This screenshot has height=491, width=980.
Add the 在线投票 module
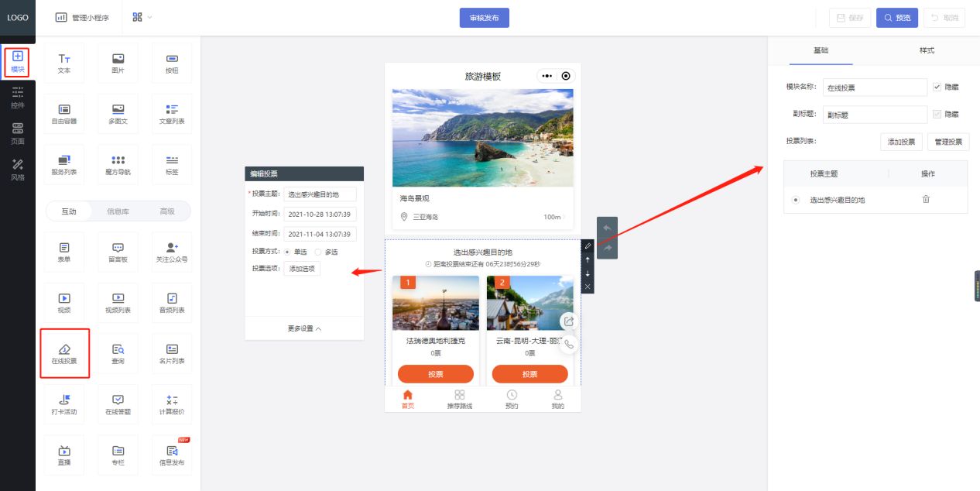(x=64, y=354)
